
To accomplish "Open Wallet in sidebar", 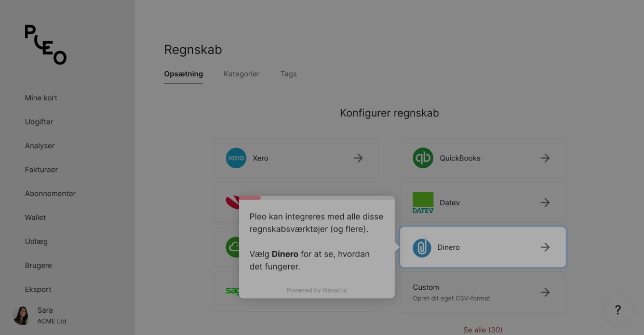I will (35, 217).
